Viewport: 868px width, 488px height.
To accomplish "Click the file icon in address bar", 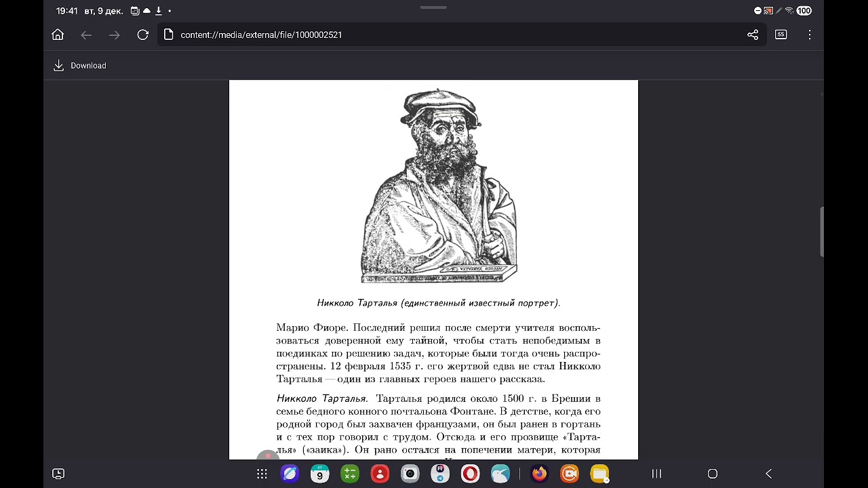I will pyautogui.click(x=169, y=35).
